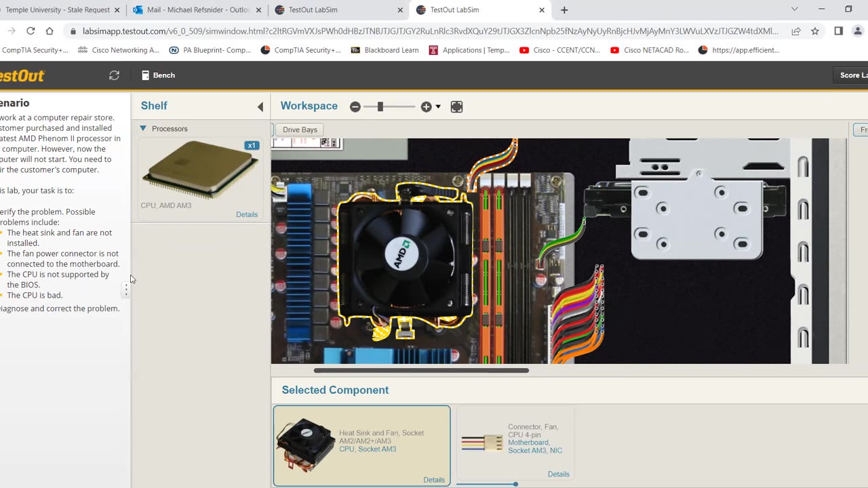
Task: Close the Temple University browser tab
Action: [117, 10]
